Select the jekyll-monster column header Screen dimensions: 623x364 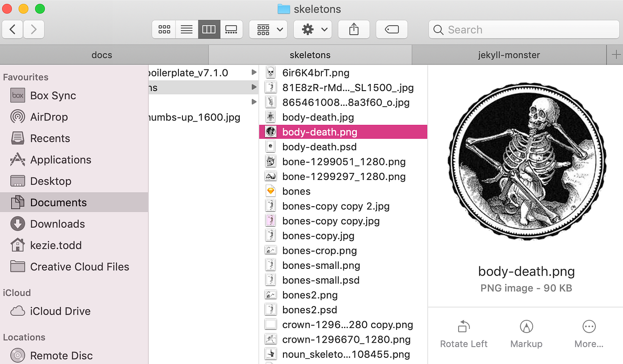[x=509, y=55]
